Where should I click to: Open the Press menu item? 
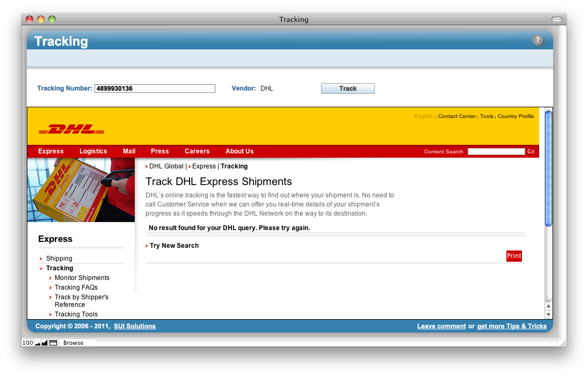159,151
